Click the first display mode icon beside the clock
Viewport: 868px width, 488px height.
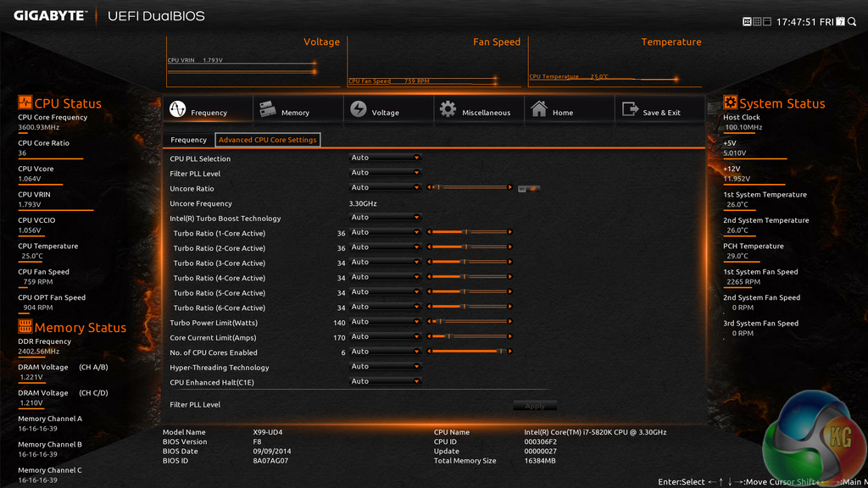747,21
